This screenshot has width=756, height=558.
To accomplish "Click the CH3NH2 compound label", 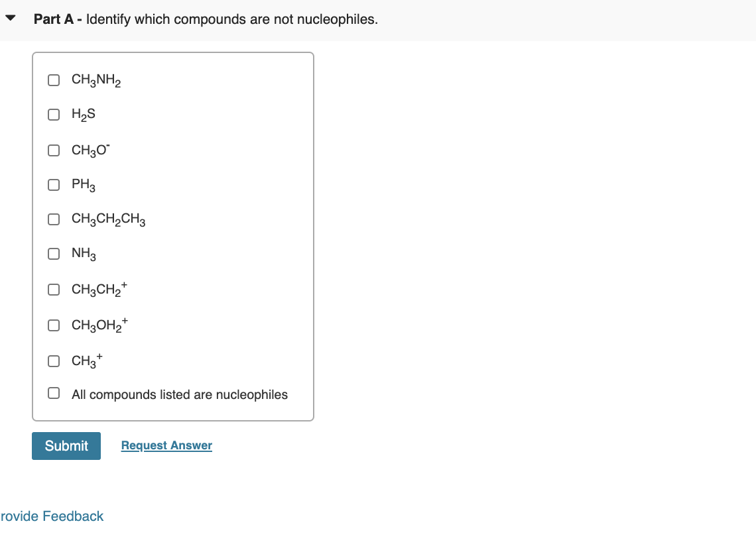I will [x=95, y=80].
